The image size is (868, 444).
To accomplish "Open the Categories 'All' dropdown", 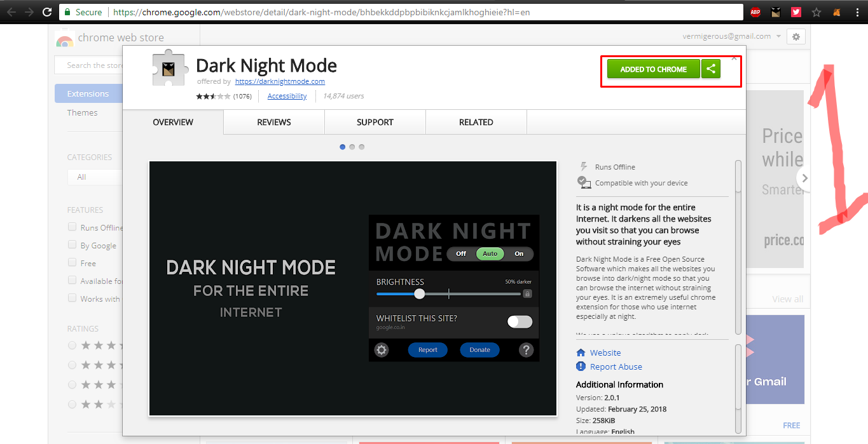I will (x=95, y=177).
